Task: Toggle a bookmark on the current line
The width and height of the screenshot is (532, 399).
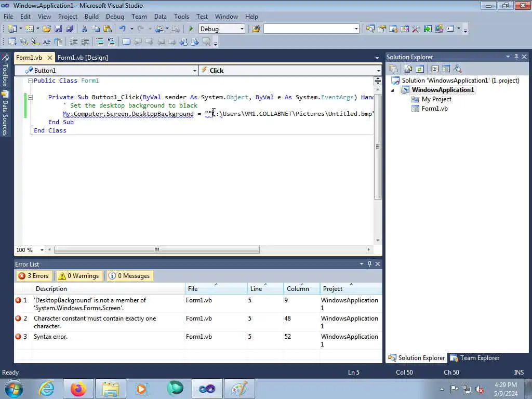Action: [x=126, y=42]
